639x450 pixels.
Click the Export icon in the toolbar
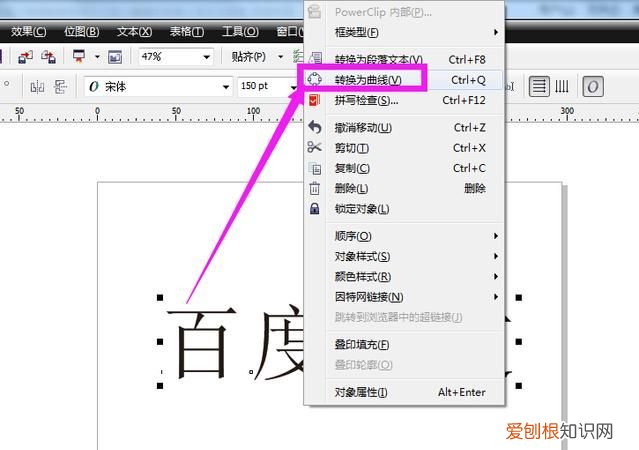click(48, 57)
